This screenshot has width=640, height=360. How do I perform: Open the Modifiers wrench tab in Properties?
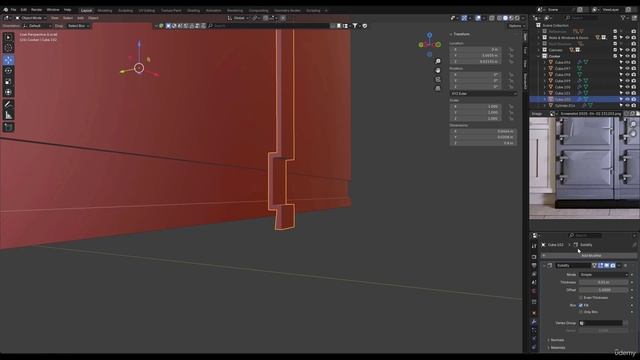pos(534,322)
